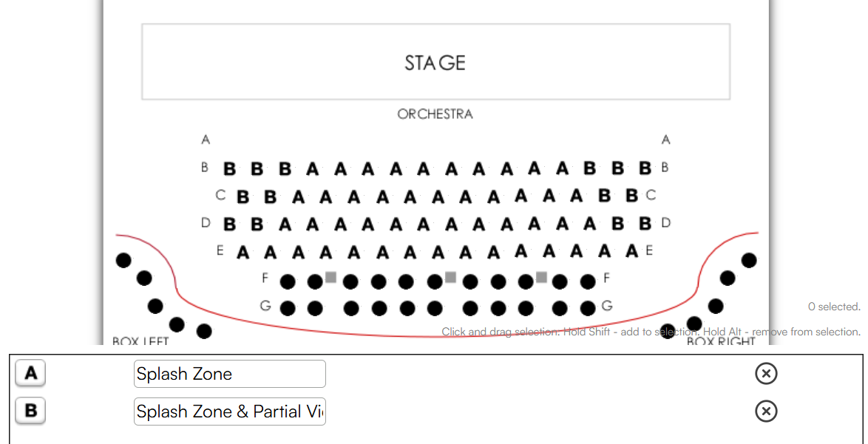Select the first black seat in row F

click(288, 282)
